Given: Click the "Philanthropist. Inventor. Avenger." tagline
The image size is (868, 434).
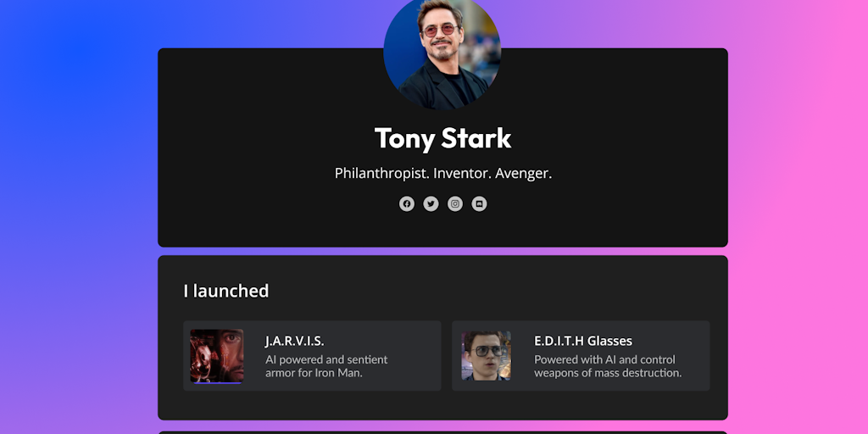Looking at the screenshot, I should point(442,173).
